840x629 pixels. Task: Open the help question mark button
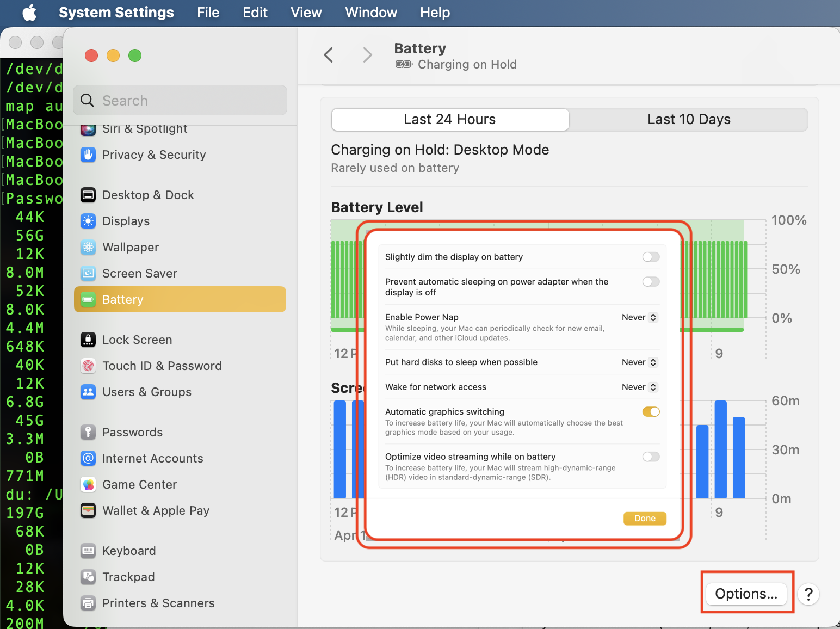[808, 594]
